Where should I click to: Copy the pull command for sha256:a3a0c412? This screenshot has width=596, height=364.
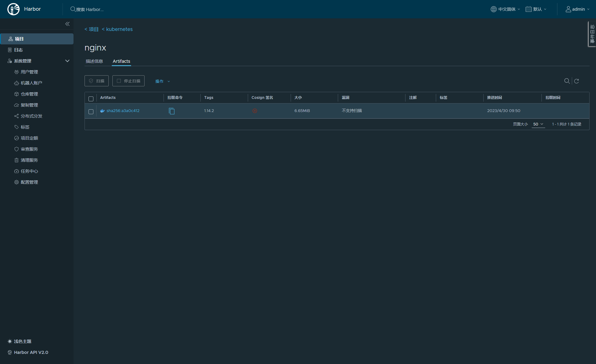click(x=172, y=111)
